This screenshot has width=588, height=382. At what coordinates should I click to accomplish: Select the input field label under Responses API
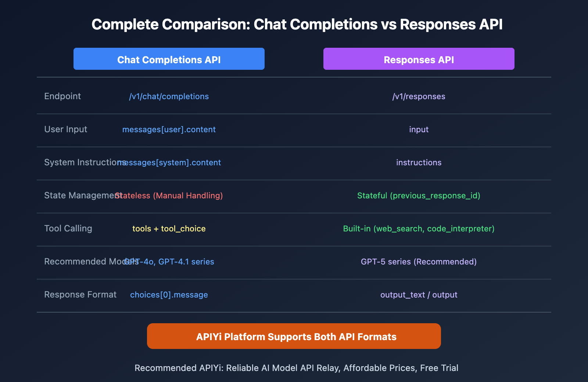tap(419, 129)
